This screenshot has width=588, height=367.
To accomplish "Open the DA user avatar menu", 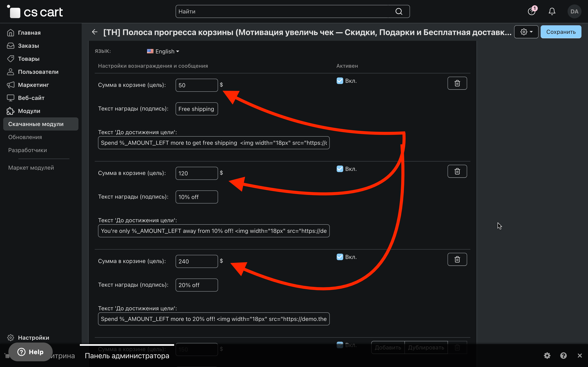I will [x=574, y=11].
